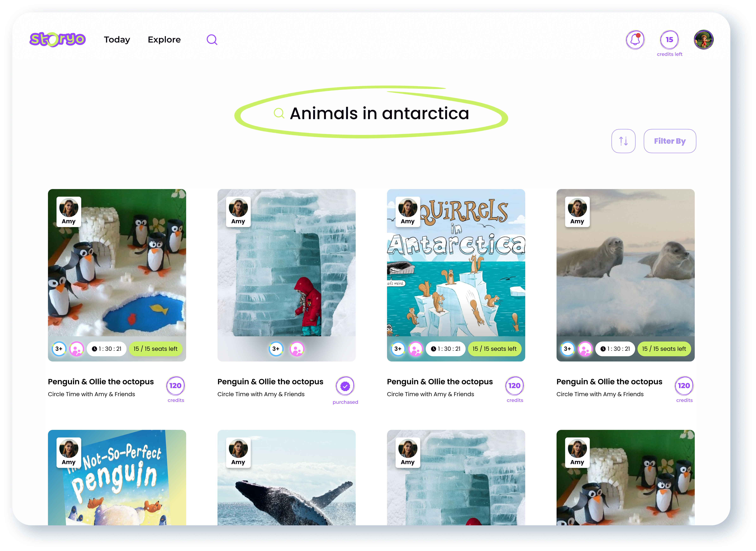Click seats left badge on seals card

click(x=664, y=349)
